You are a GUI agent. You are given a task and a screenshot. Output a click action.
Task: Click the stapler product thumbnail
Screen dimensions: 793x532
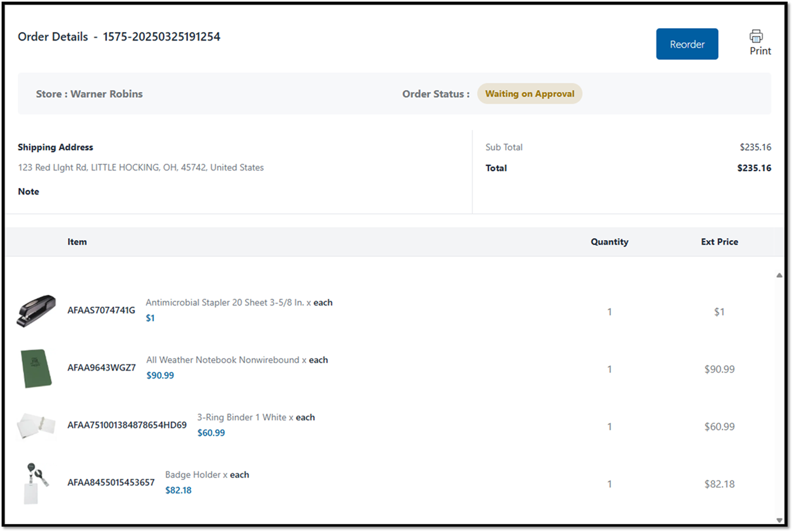pyautogui.click(x=37, y=311)
